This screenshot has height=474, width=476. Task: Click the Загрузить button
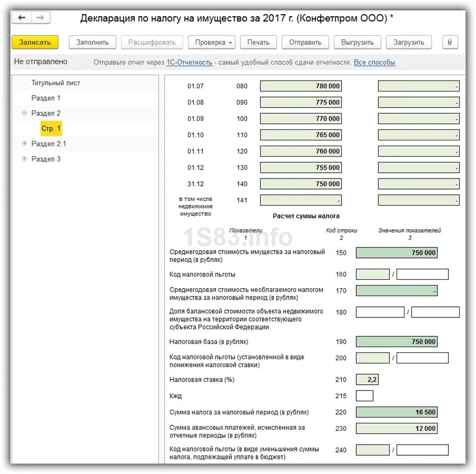tap(409, 42)
